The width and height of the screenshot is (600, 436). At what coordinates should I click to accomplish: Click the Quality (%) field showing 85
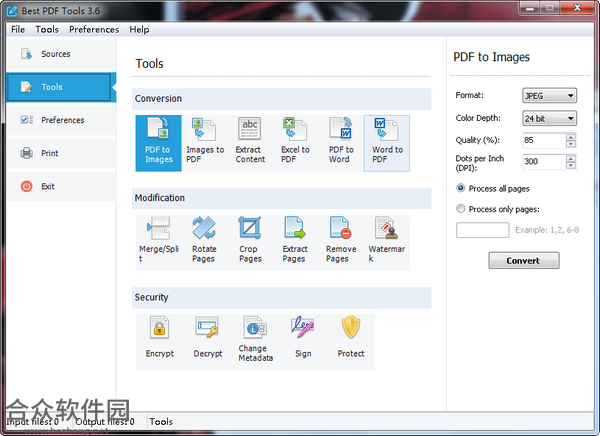click(544, 140)
